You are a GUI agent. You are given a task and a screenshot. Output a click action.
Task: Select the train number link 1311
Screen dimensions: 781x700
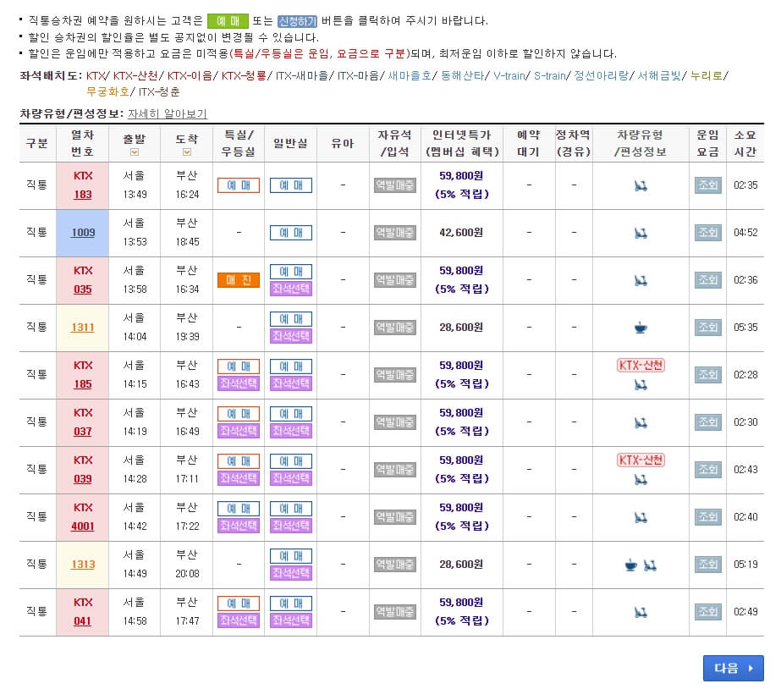[82, 328]
